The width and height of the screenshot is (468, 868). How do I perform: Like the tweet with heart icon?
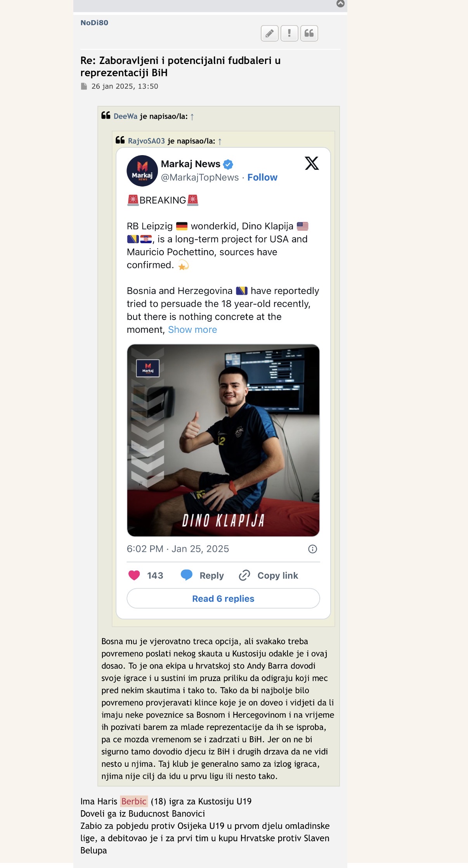coord(134,576)
